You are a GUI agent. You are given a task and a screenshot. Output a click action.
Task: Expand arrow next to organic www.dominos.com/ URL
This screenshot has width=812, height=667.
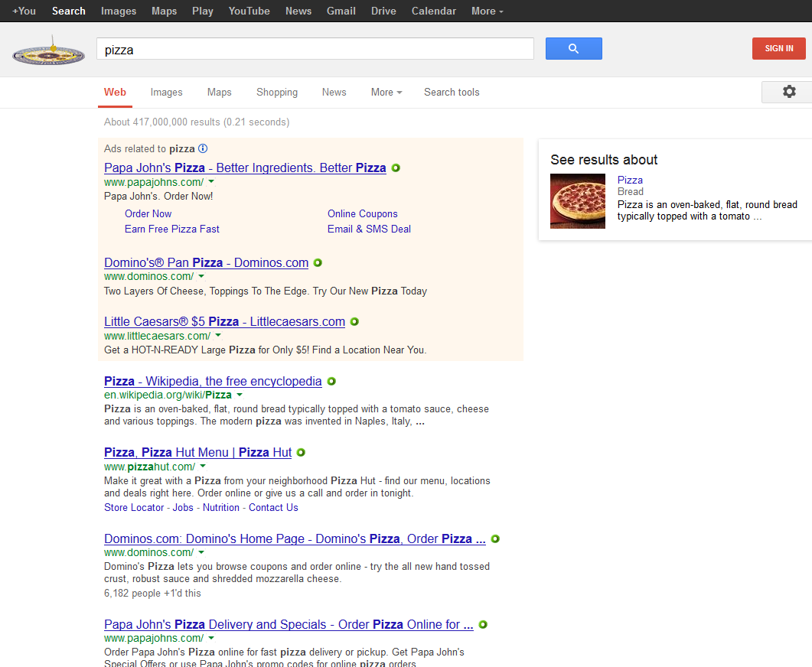(201, 552)
